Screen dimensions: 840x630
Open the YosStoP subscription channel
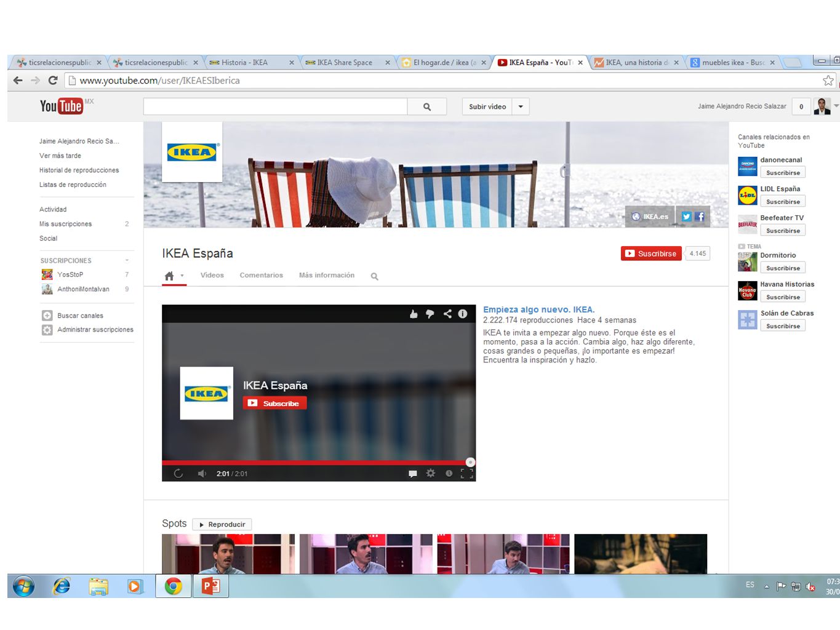tap(70, 274)
